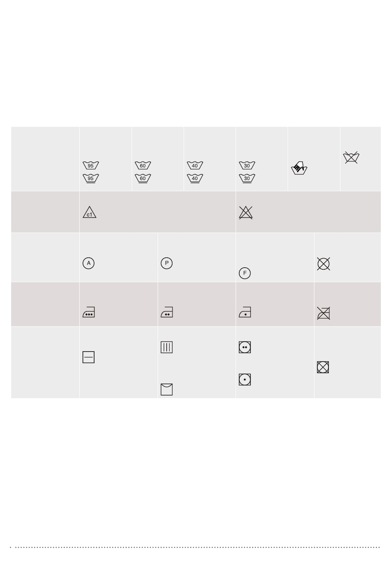Select the underlined 30 degree gentle wash symbol
This screenshot has width=392, height=575.
click(x=247, y=178)
